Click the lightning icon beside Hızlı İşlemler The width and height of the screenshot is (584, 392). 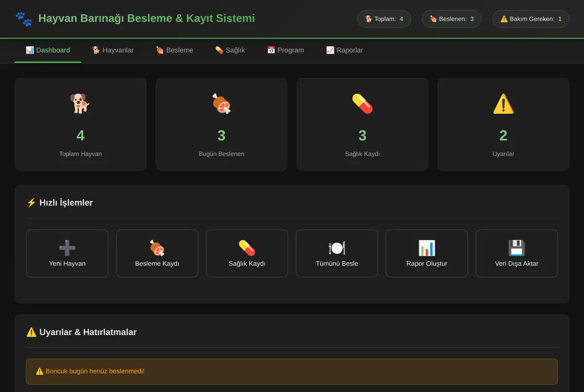point(31,203)
